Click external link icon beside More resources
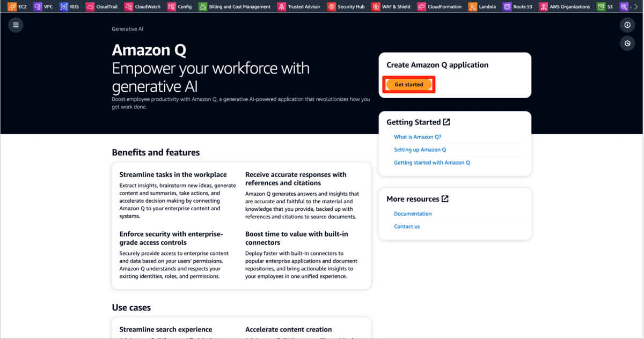Image resolution: width=644 pixels, height=339 pixels. [x=445, y=198]
